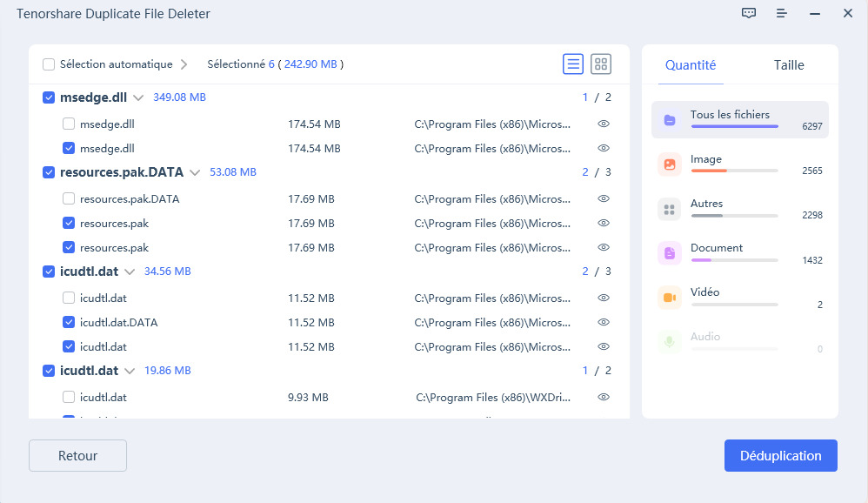
Task: Uncheck the msedge.dll group checkbox
Action: (x=49, y=97)
